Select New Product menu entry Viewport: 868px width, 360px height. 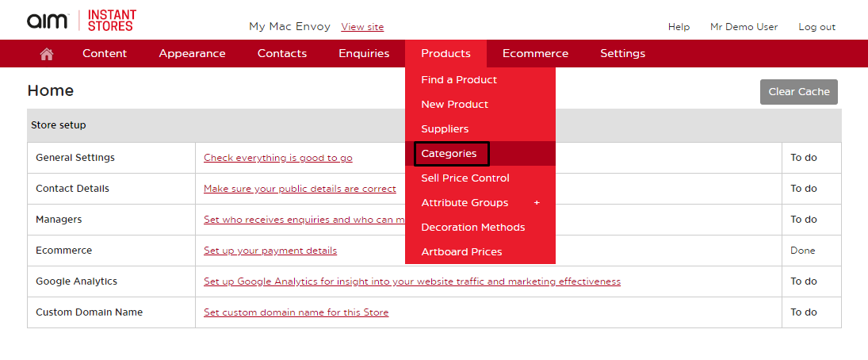coord(454,104)
